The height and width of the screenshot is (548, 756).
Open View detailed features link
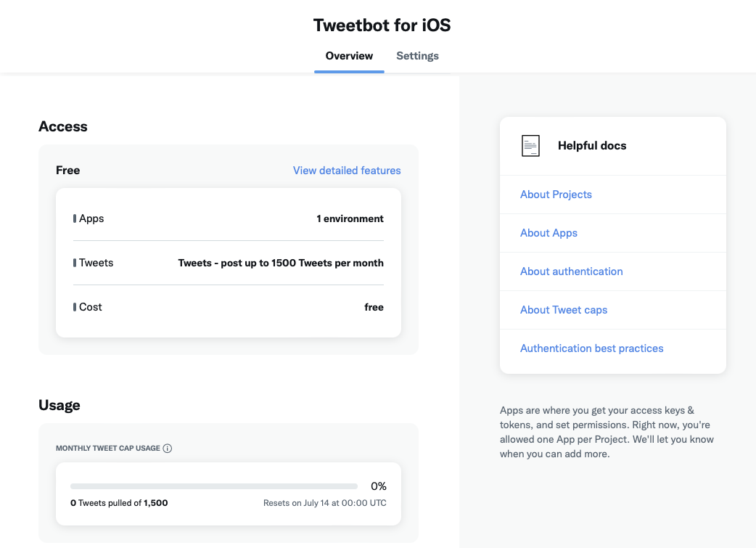coord(347,171)
